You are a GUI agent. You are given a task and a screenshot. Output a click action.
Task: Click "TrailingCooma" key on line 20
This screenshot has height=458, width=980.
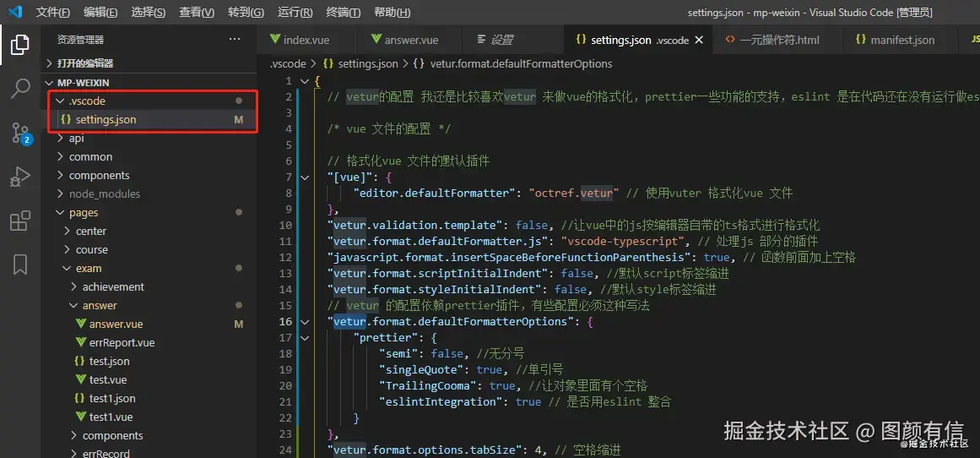pos(430,386)
